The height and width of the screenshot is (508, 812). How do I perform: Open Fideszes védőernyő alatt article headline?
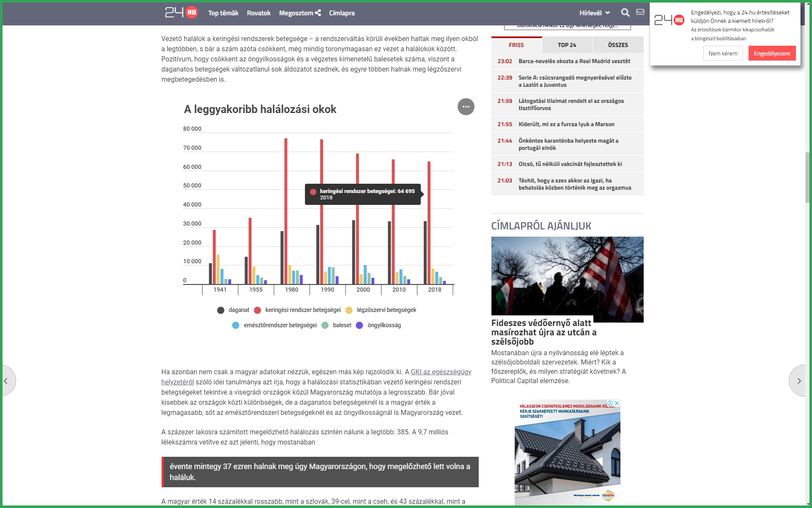pyautogui.click(x=544, y=332)
